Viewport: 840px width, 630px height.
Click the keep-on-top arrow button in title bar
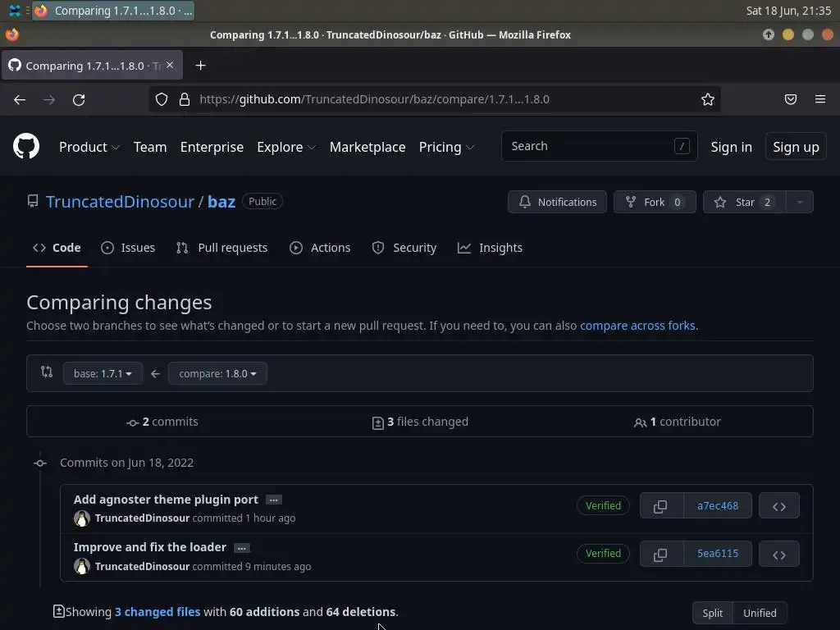coord(768,34)
